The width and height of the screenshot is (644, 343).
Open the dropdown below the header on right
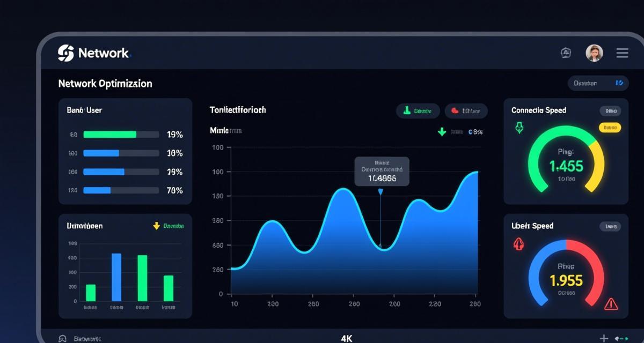click(x=598, y=83)
